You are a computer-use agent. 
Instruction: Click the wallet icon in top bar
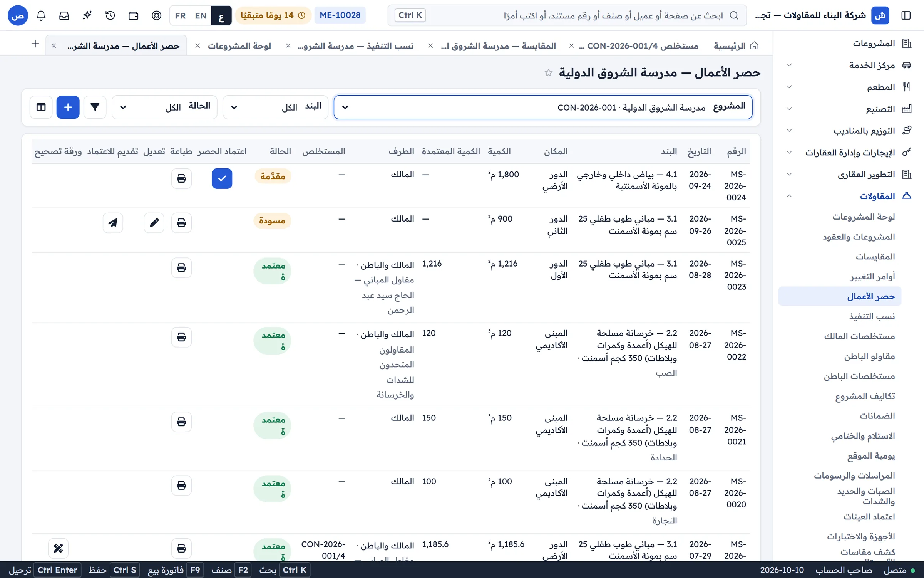(x=134, y=15)
